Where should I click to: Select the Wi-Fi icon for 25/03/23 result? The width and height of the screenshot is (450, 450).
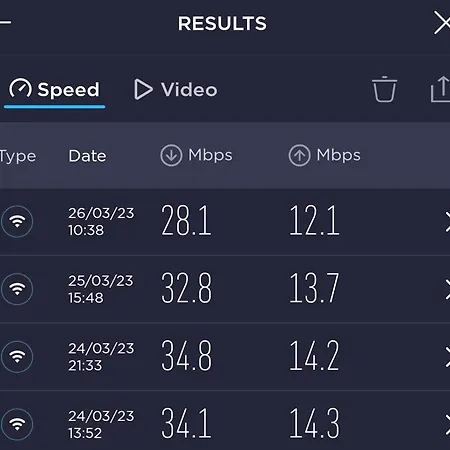(x=17, y=289)
